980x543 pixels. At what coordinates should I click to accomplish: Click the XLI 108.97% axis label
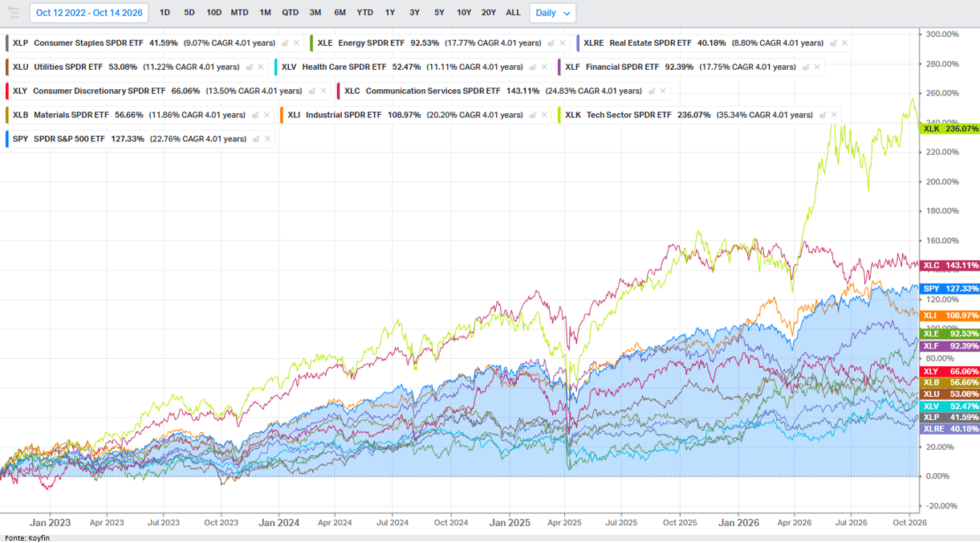pyautogui.click(x=950, y=316)
